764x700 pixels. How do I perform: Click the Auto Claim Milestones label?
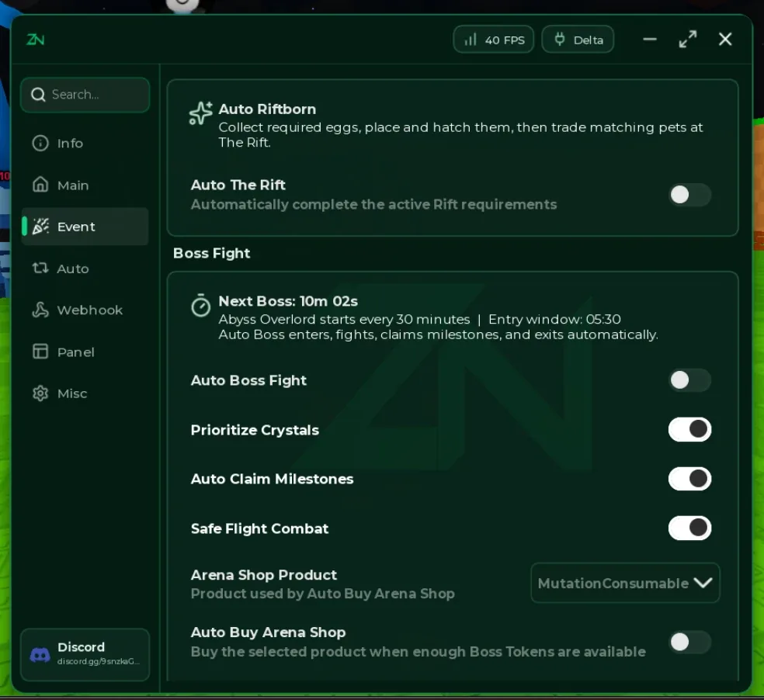[x=272, y=480]
